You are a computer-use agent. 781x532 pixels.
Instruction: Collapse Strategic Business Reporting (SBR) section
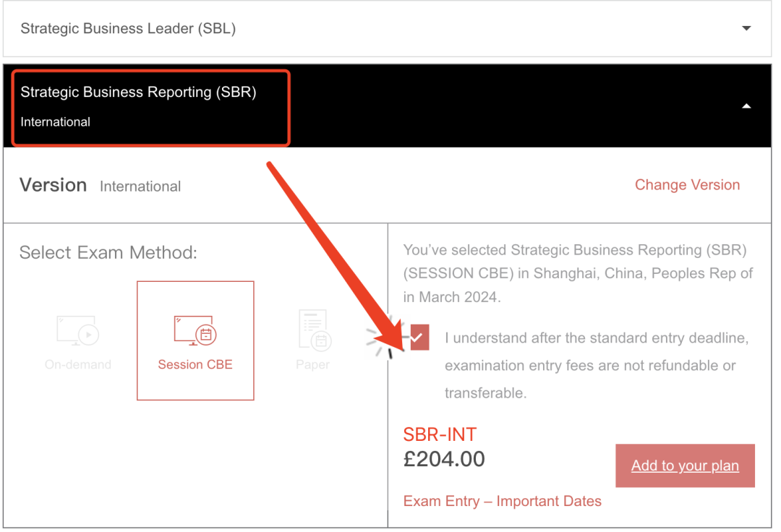(387, 106)
